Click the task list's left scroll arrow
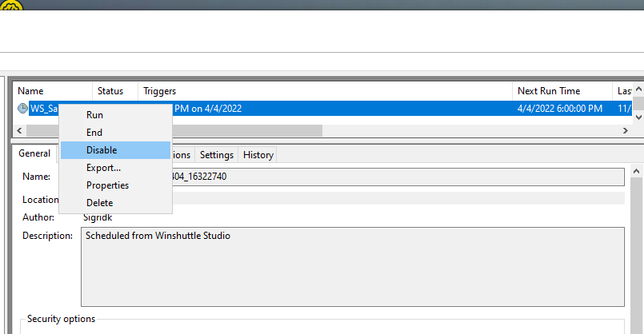The height and width of the screenshot is (334, 644). tap(19, 130)
